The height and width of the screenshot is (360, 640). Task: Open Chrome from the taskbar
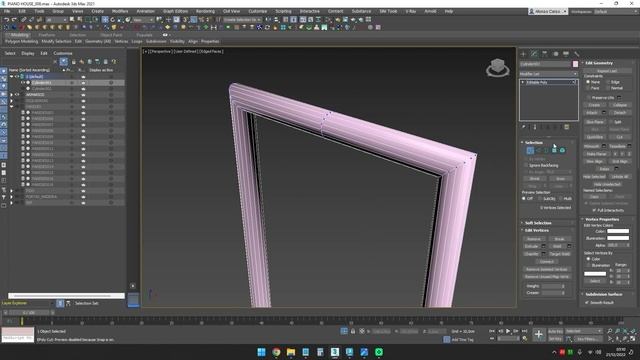point(276,352)
